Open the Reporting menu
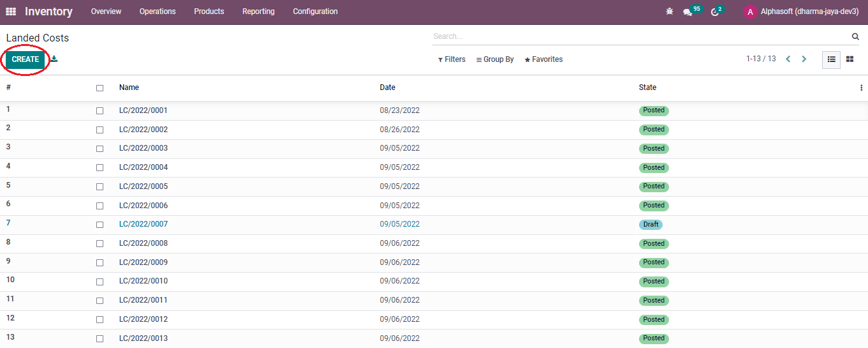 (x=258, y=11)
